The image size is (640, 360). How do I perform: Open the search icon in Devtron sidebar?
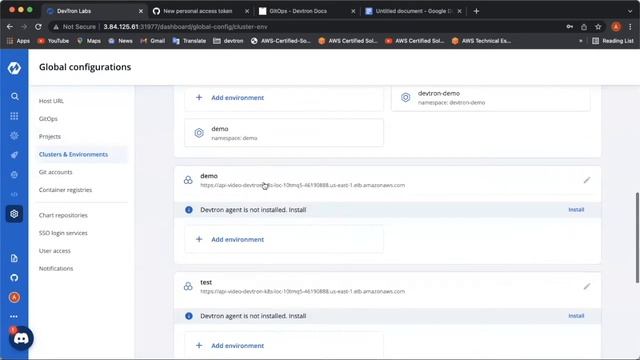coord(14,96)
